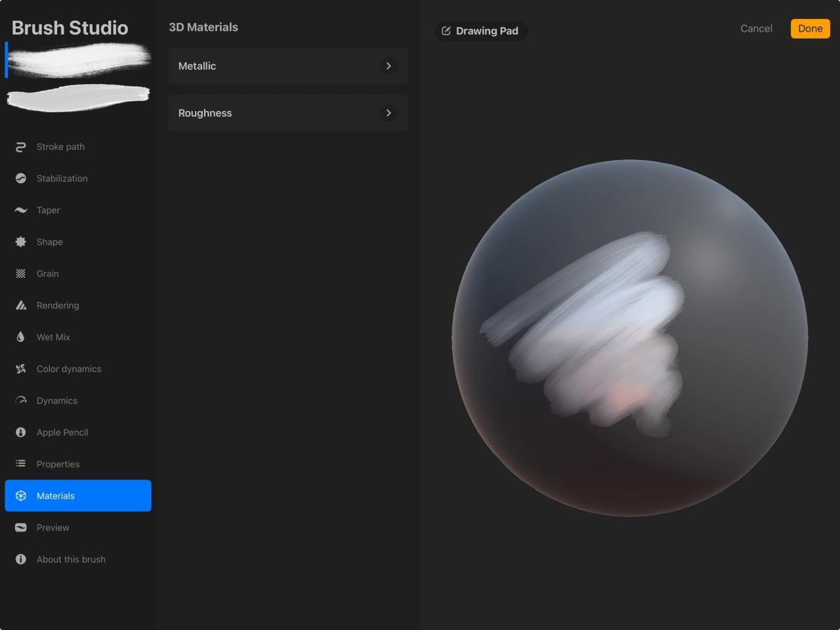The image size is (840, 630).
Task: Select the Properties label
Action: click(x=58, y=464)
